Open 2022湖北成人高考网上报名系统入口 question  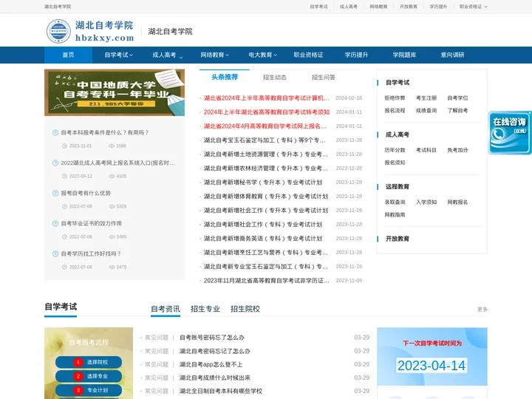point(117,163)
